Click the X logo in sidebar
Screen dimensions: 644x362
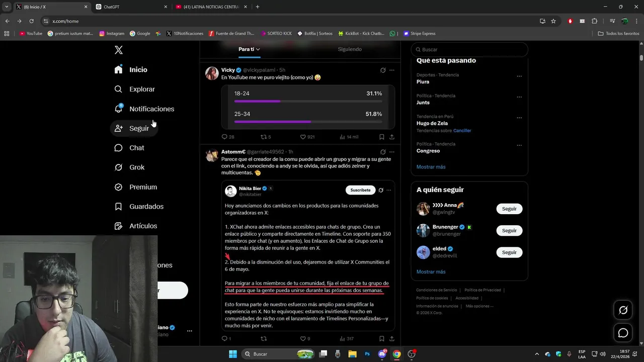[118, 50]
